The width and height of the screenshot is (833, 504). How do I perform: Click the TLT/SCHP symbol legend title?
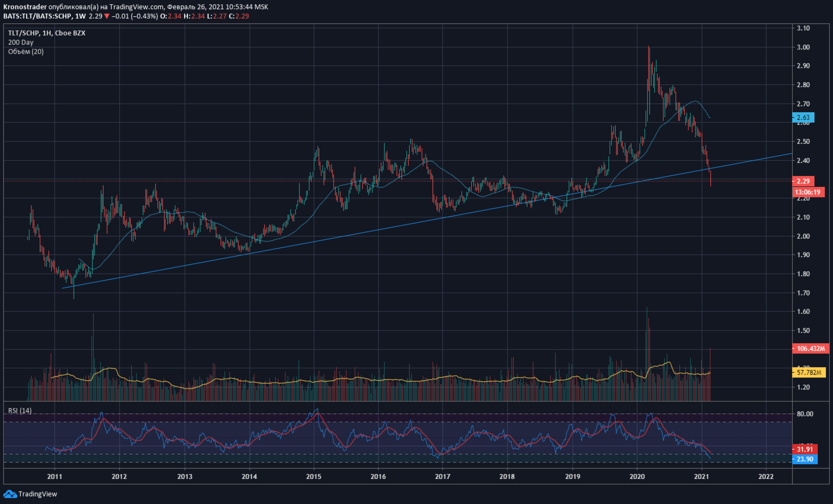coord(47,33)
